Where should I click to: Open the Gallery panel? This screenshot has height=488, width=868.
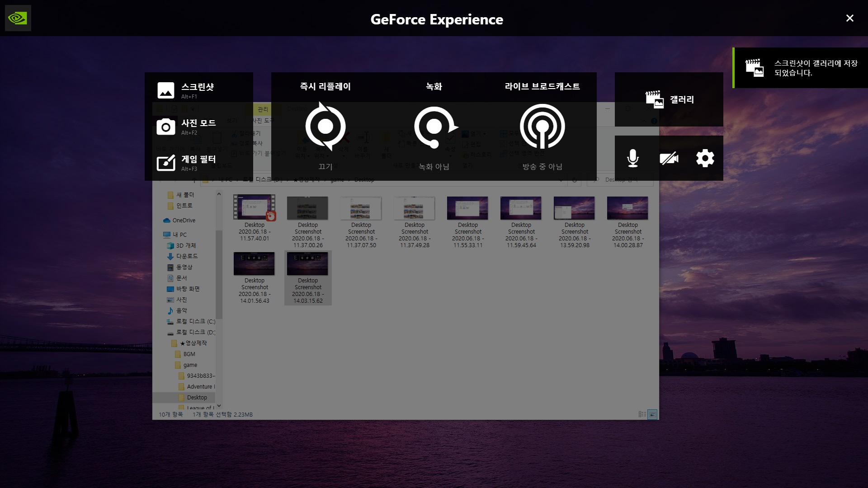click(669, 99)
